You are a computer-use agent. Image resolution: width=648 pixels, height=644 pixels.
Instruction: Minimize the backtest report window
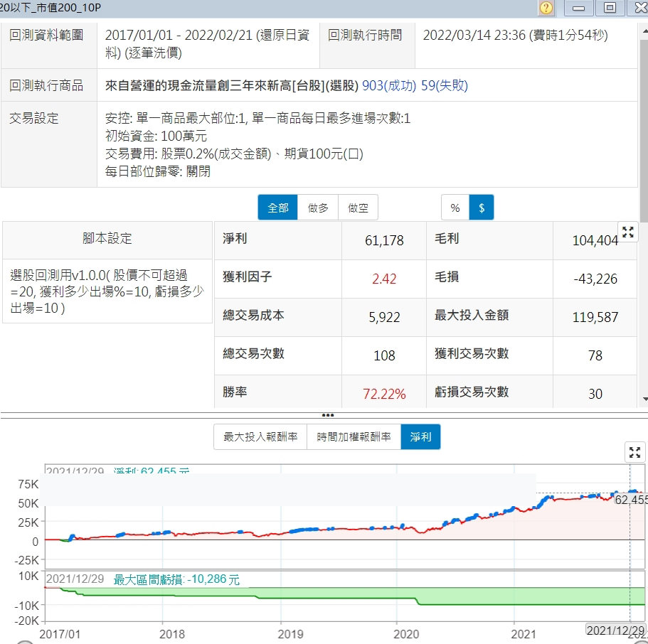pos(579,8)
